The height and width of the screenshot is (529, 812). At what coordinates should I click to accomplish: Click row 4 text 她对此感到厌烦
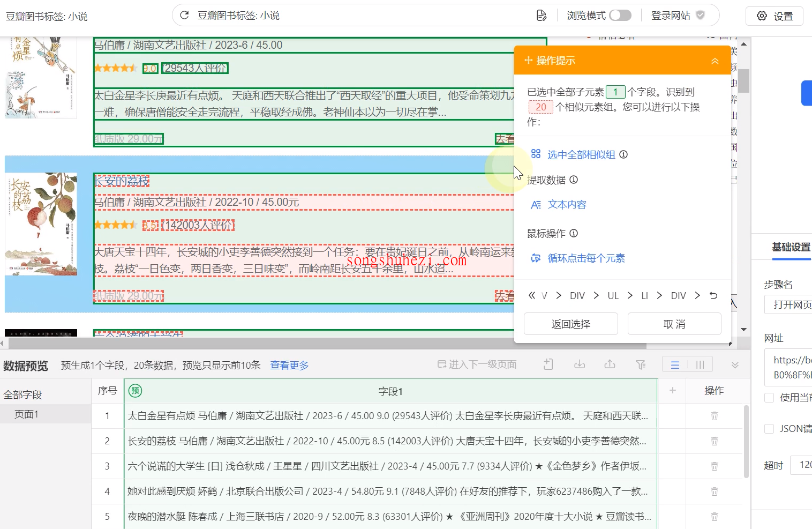(161, 491)
